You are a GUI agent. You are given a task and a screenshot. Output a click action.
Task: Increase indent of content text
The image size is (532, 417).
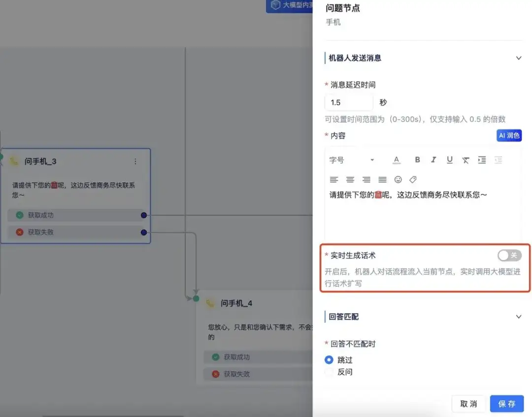(x=482, y=160)
